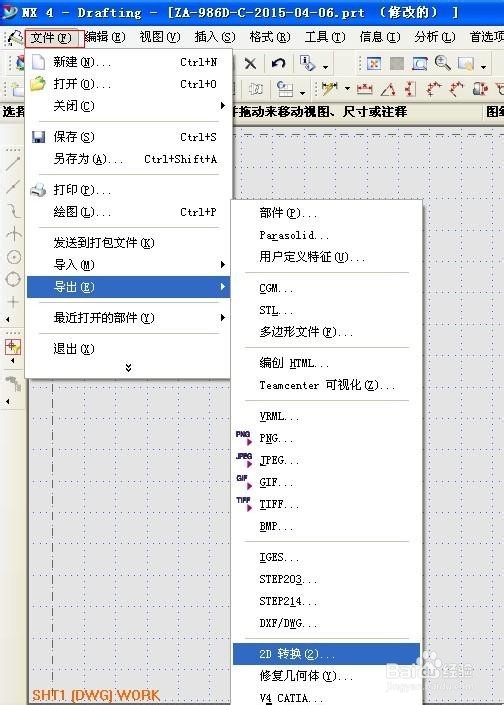Screen dimensions: 504x705
Task: Choose 退出(X) menu entry
Action: tap(129, 349)
